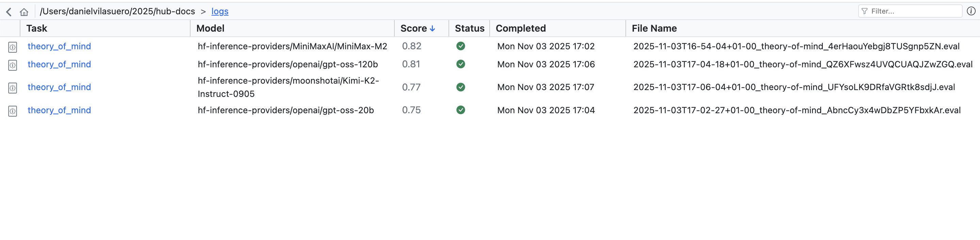
Task: Click the green success checkmark on the Kimi-K2-Instruct row
Action: [x=460, y=87]
